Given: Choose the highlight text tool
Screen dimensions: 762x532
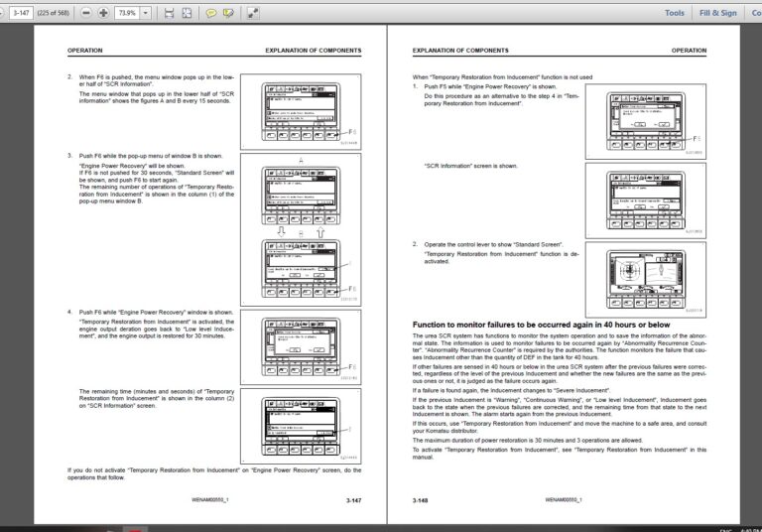Looking at the screenshot, I should pyautogui.click(x=228, y=13).
